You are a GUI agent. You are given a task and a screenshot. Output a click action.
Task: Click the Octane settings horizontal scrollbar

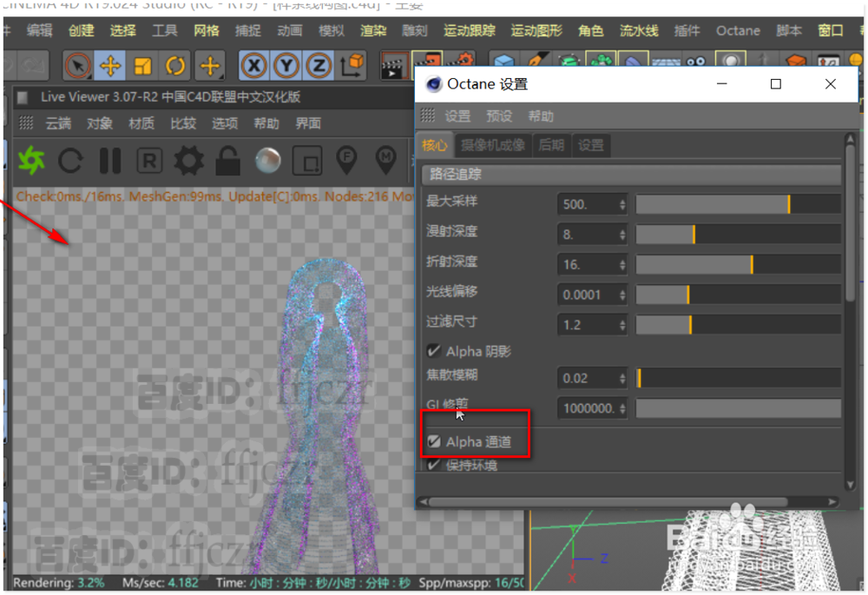point(608,501)
